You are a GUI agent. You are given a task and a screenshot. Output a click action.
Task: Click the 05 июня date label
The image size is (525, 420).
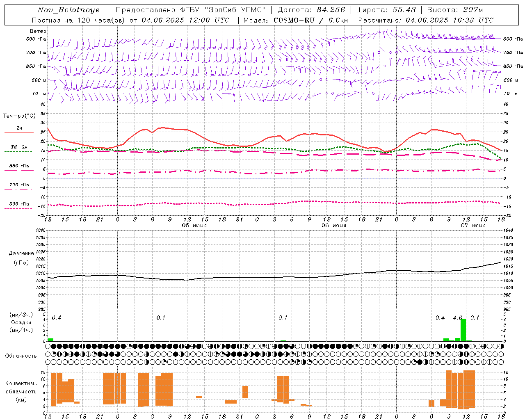(194, 226)
